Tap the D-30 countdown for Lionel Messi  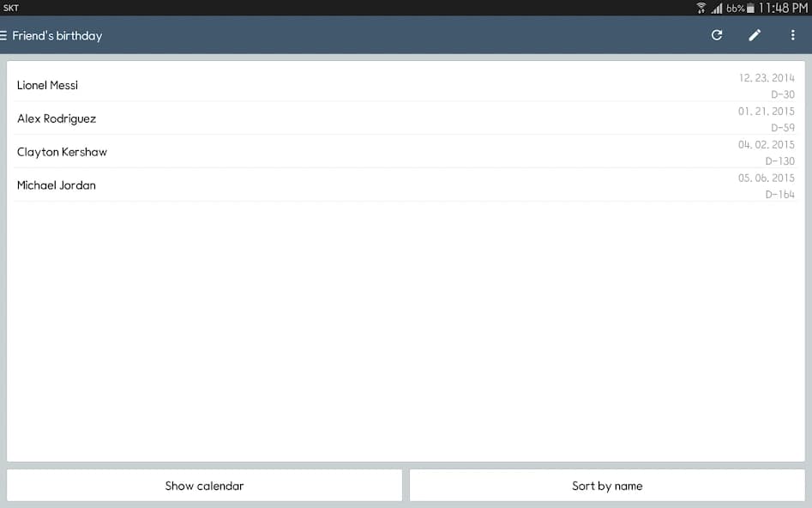[783, 94]
